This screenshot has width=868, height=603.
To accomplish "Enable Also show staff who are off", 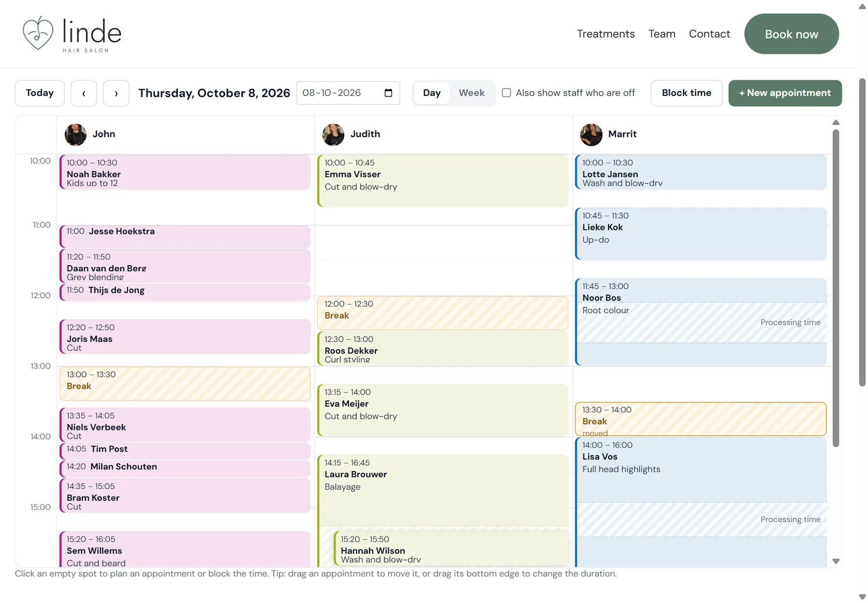I will [x=506, y=93].
